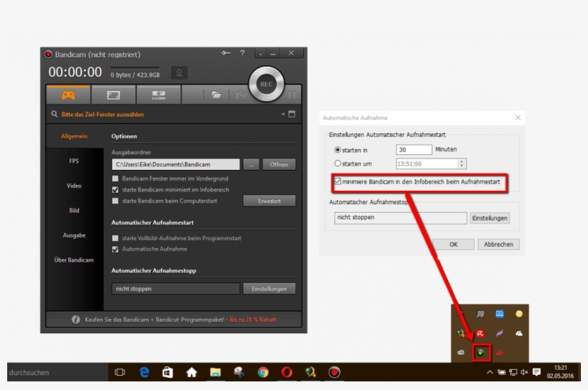Collapse the target window bar with up arrow
The width and height of the screenshot is (588, 390).
[283, 114]
